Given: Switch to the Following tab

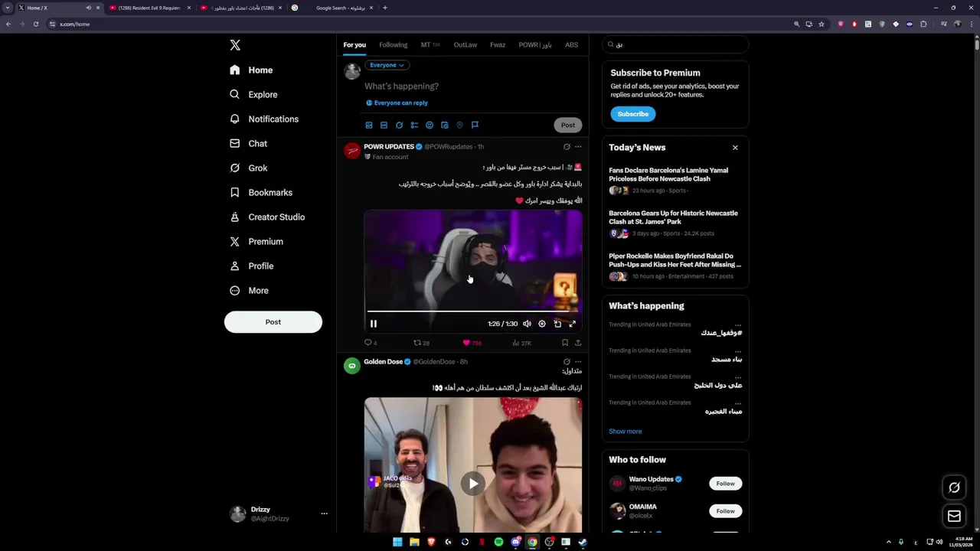Looking at the screenshot, I should click(x=394, y=45).
